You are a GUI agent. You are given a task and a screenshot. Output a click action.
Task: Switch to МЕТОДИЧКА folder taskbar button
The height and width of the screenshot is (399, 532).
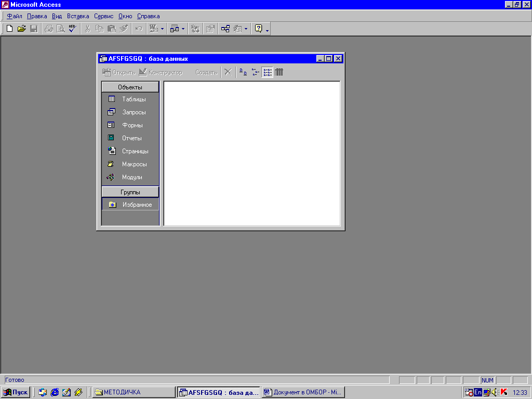point(134,392)
